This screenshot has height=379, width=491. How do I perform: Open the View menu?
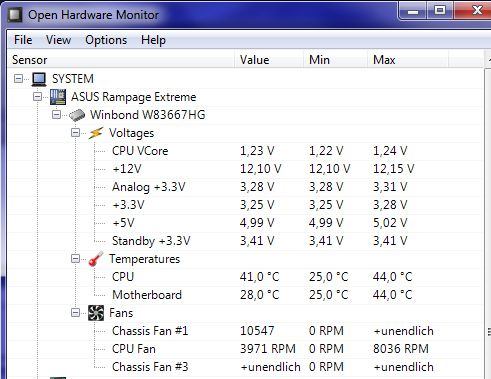click(x=58, y=40)
